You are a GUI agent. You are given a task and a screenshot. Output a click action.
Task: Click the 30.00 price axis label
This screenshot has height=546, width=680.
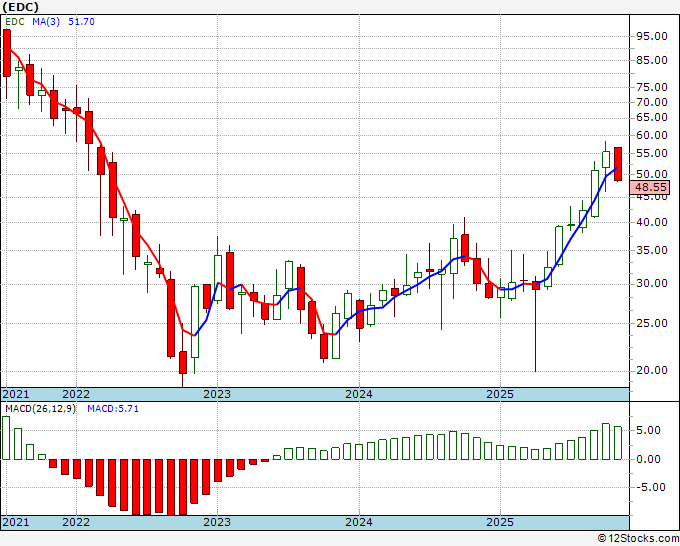pos(651,284)
